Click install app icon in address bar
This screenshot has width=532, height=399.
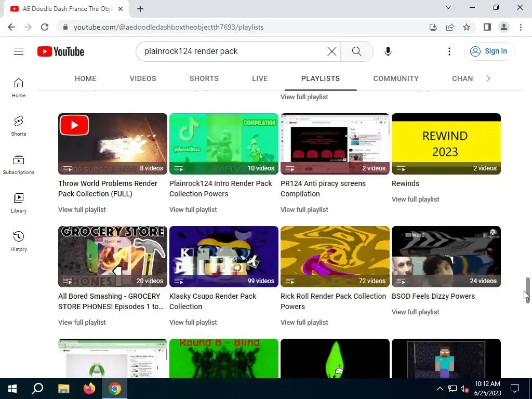coord(433,27)
